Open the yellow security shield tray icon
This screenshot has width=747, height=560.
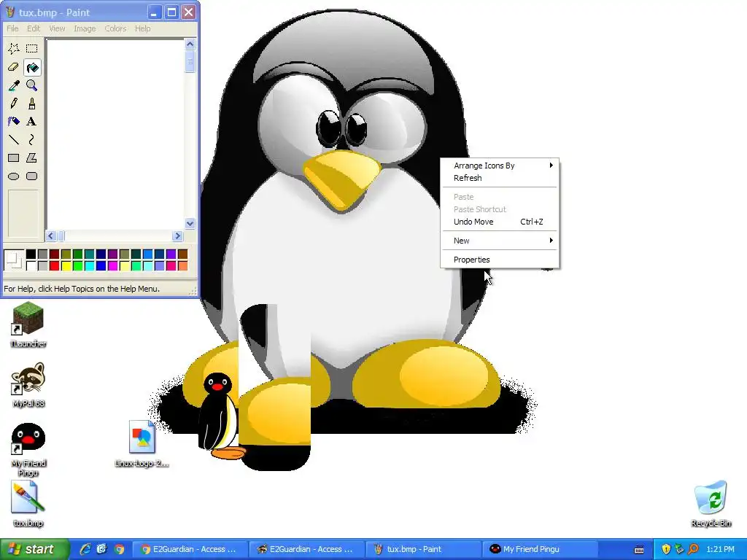666,549
